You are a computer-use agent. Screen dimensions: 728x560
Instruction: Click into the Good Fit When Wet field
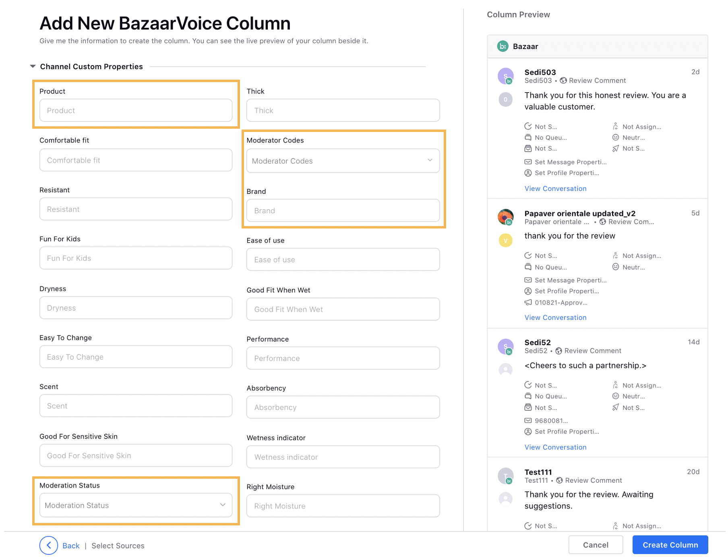tap(343, 309)
